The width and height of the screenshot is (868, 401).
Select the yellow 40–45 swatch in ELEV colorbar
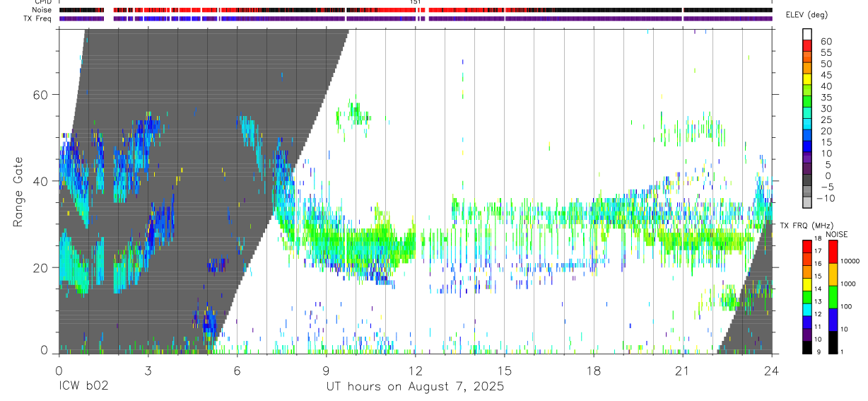807,80
